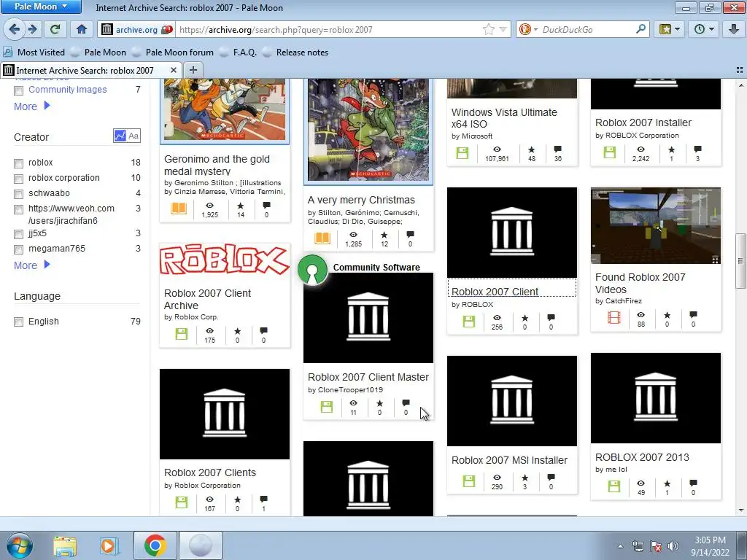Click the page vertical scrollbar thumb

[740, 260]
